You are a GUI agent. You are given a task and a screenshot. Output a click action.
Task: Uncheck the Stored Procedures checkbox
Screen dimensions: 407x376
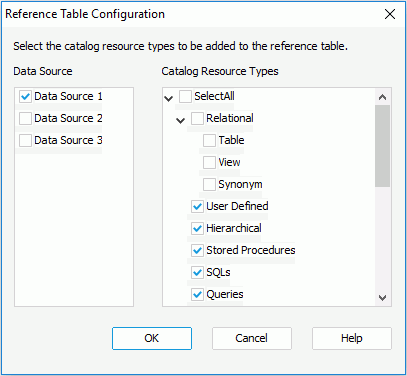click(197, 250)
